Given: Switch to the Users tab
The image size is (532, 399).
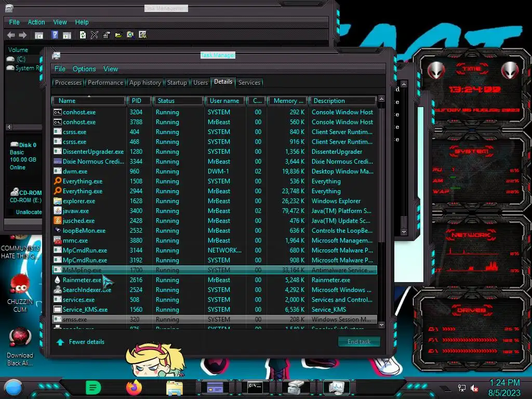Looking at the screenshot, I should (201, 83).
